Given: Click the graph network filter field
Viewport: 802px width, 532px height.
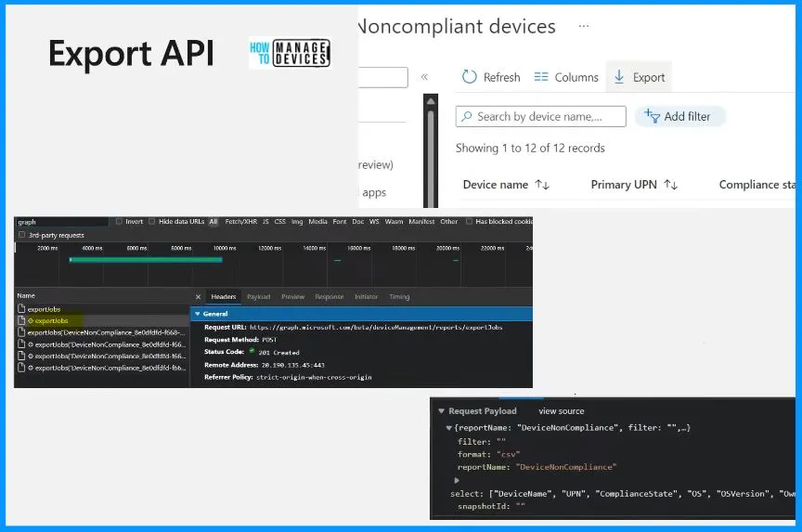Looking at the screenshot, I should 61,222.
